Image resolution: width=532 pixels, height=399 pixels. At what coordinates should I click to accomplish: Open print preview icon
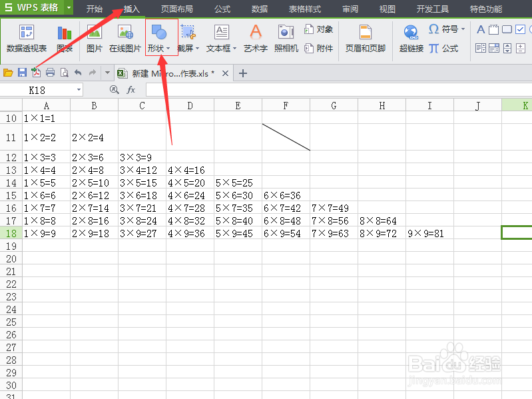[64, 73]
